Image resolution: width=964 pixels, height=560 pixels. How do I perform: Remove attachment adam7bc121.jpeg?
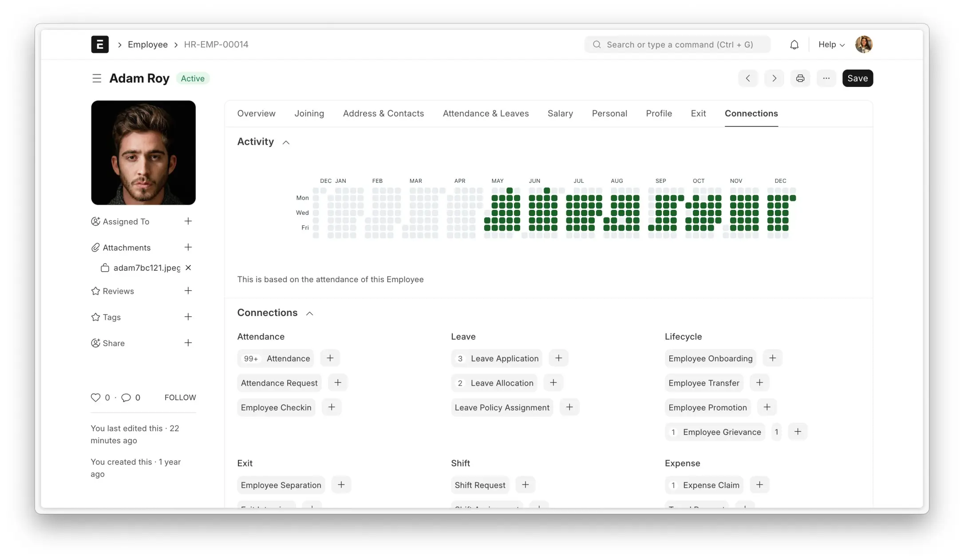(x=188, y=268)
